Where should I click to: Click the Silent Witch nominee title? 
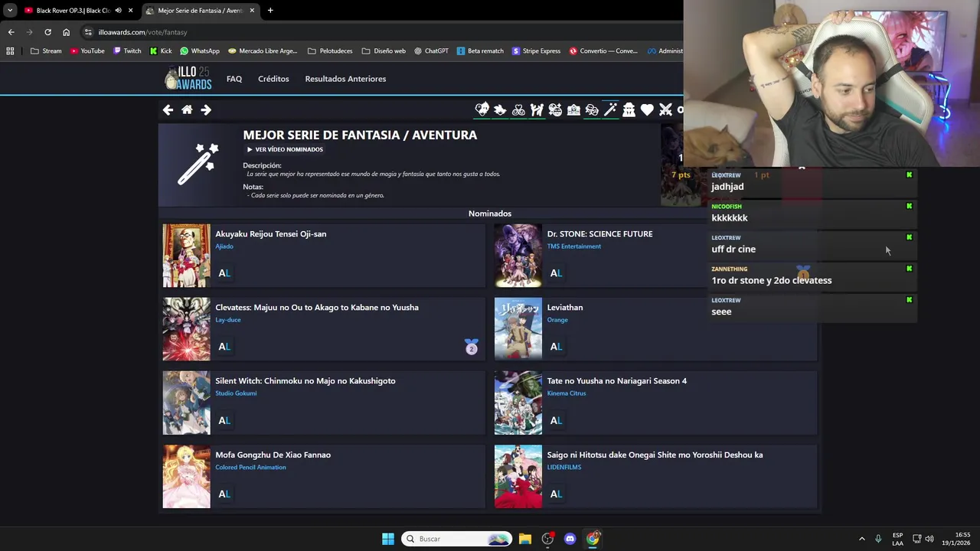[x=305, y=381]
